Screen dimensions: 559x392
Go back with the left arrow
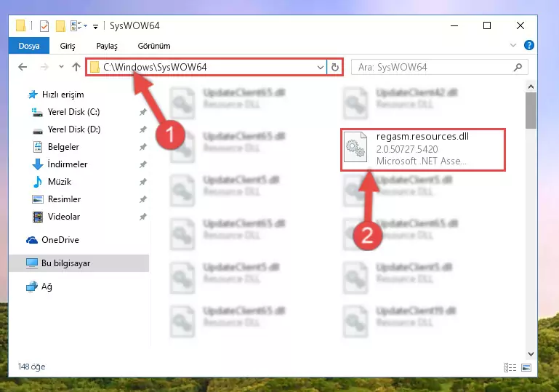pos(23,67)
